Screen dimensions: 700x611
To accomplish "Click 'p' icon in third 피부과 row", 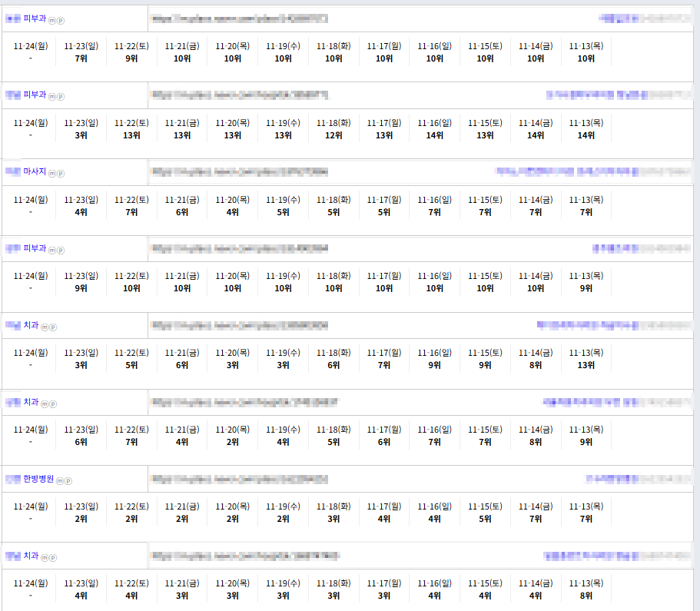I will point(61,251).
